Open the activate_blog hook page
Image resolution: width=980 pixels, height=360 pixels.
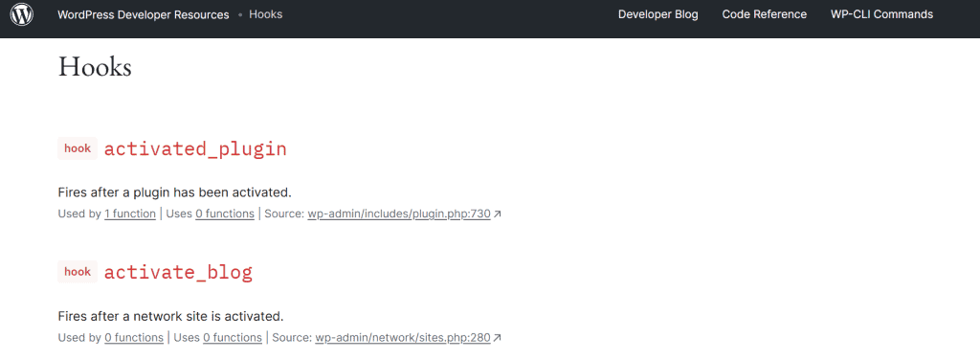(178, 273)
